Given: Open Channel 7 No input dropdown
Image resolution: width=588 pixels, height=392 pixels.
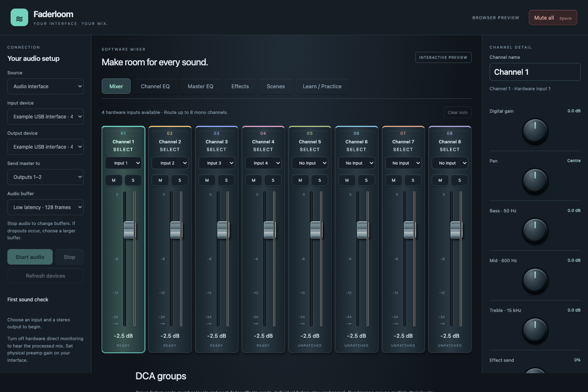Looking at the screenshot, I should (x=403, y=163).
